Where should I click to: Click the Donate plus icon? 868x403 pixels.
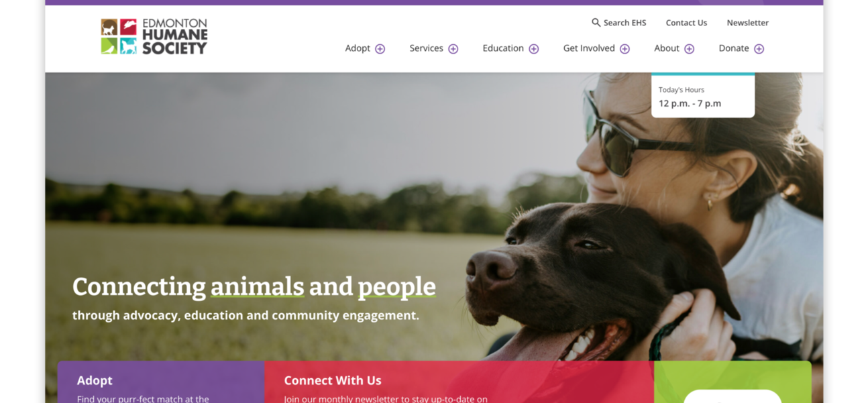click(x=759, y=49)
